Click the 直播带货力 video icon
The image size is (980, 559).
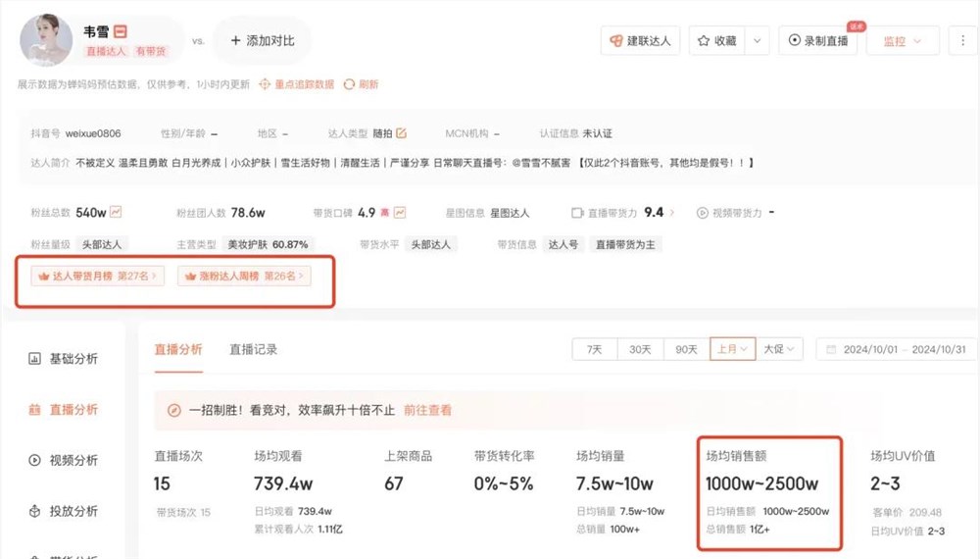tap(577, 213)
